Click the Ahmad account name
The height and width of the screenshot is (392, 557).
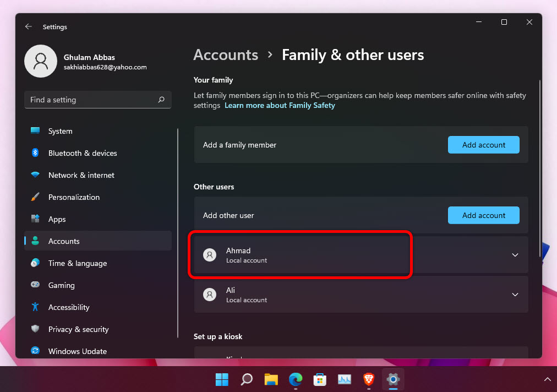238,251
